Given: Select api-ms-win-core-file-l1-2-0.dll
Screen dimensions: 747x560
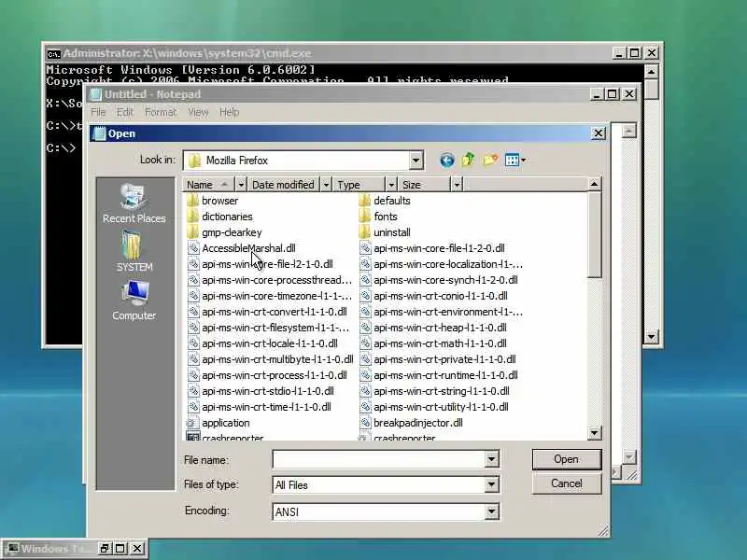Looking at the screenshot, I should [431, 248].
